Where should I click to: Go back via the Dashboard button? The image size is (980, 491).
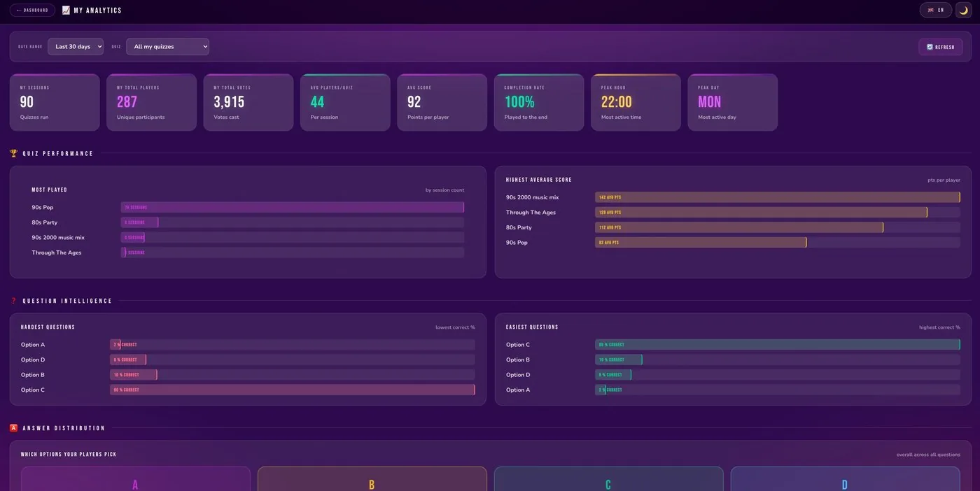click(x=32, y=10)
